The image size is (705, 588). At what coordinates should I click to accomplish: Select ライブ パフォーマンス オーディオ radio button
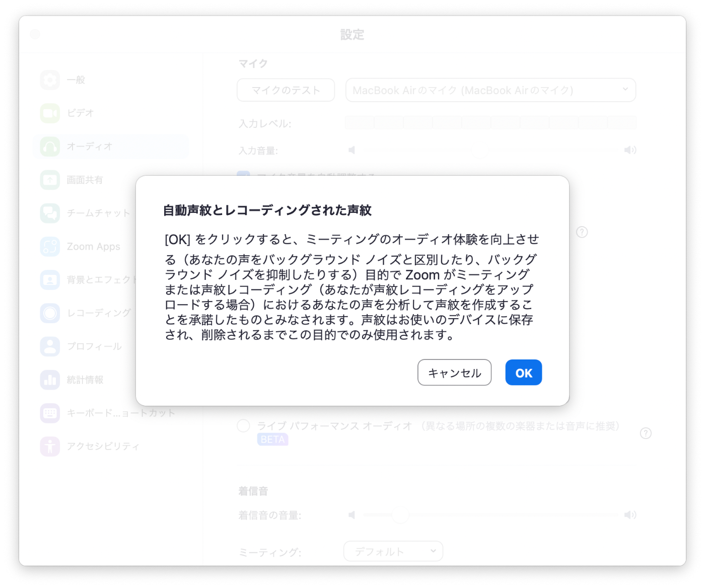click(x=243, y=426)
